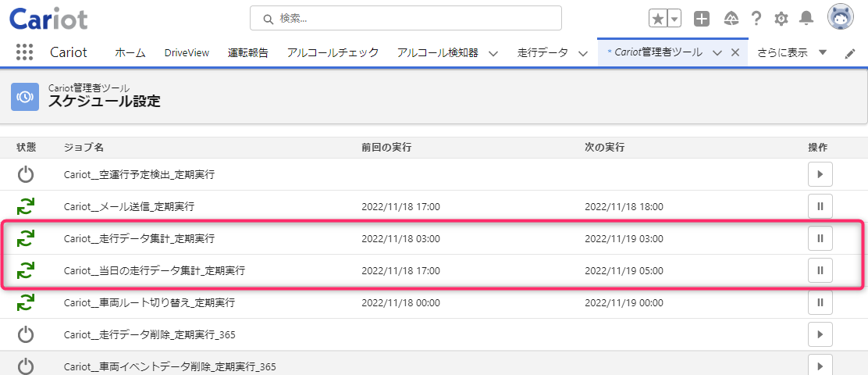Click the 操作 column header
Viewport: 868px width, 375px height.
(817, 148)
